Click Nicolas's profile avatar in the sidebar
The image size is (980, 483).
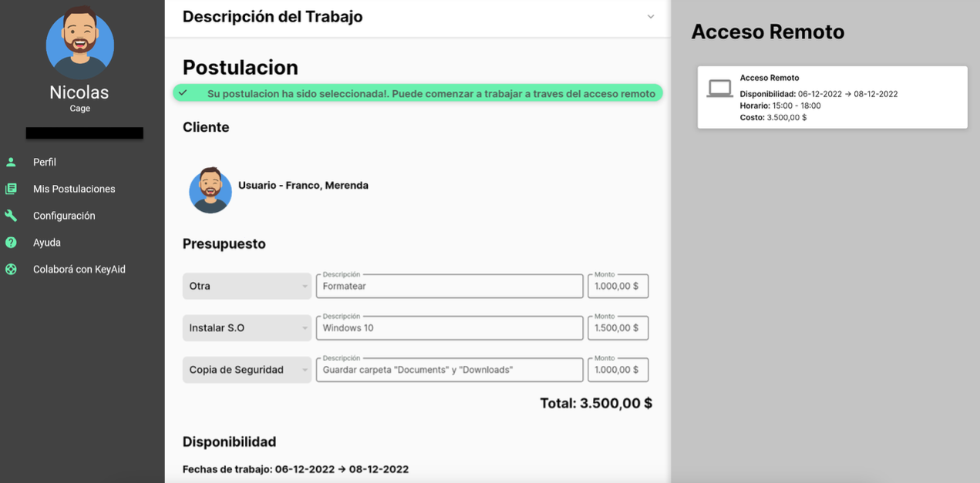(x=79, y=44)
